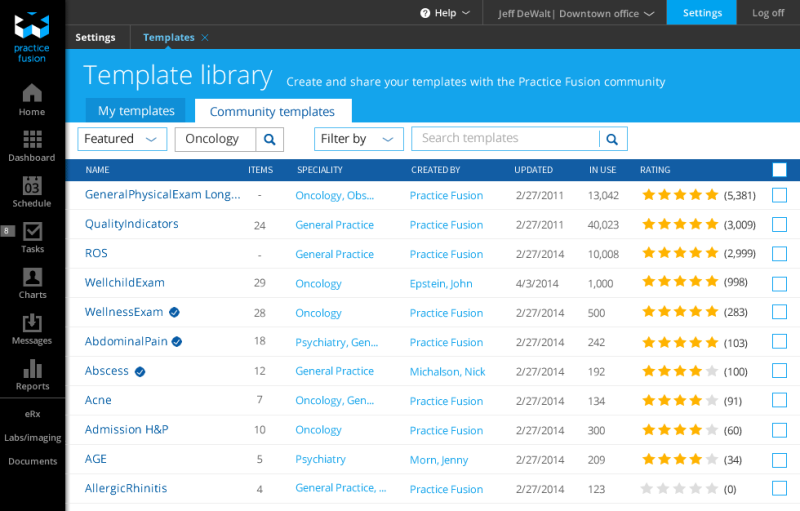This screenshot has width=800, height=511.
Task: Check the Acne row checkbox
Action: 780,400
